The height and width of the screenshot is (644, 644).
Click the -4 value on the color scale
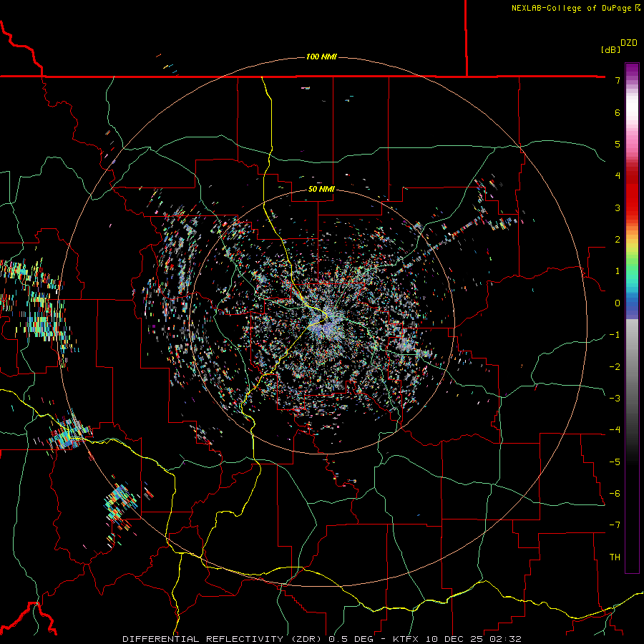615,429
